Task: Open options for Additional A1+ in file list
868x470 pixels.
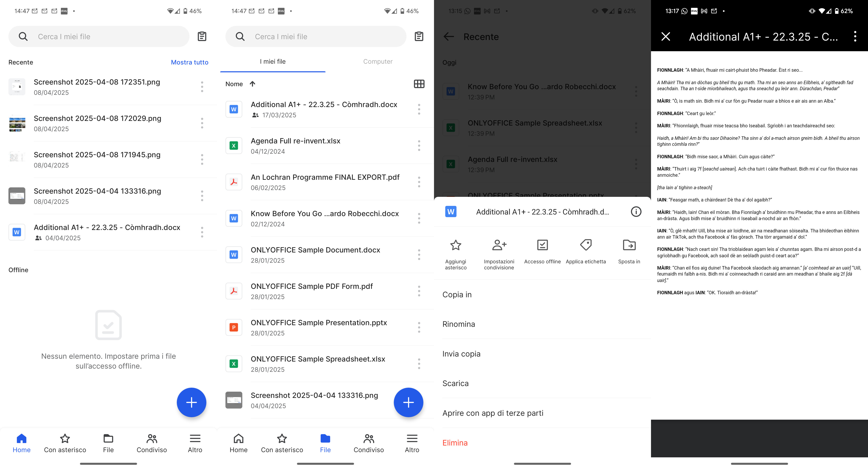Action: coord(419,109)
